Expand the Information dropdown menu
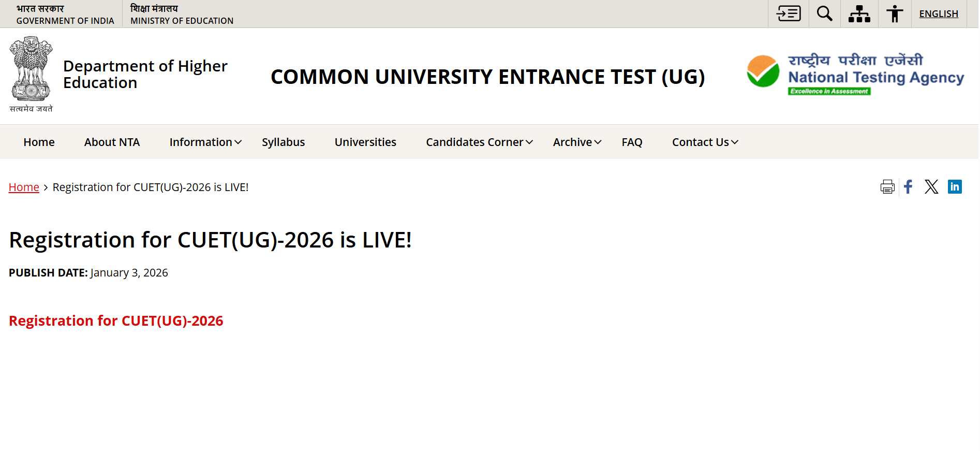 tap(205, 142)
